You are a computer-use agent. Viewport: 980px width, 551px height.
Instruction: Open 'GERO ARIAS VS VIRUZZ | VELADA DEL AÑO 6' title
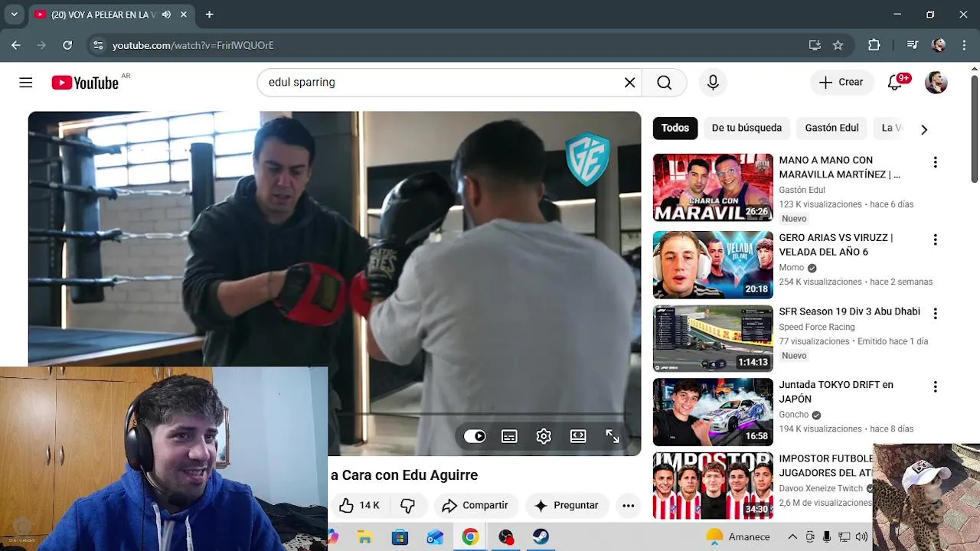click(x=836, y=245)
